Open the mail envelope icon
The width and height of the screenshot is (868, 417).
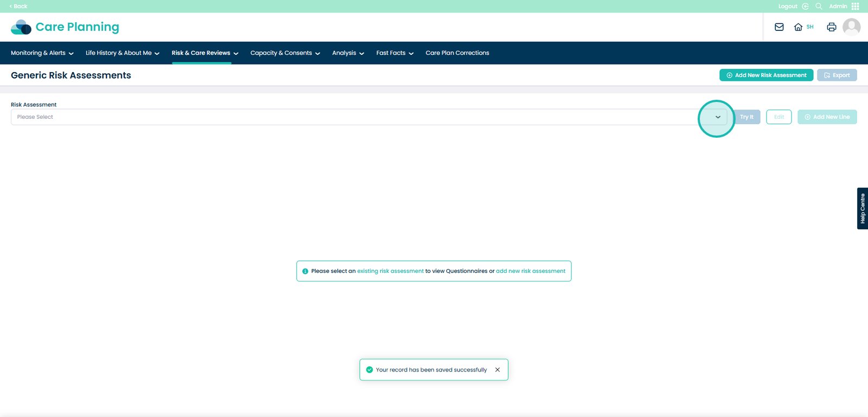[779, 27]
